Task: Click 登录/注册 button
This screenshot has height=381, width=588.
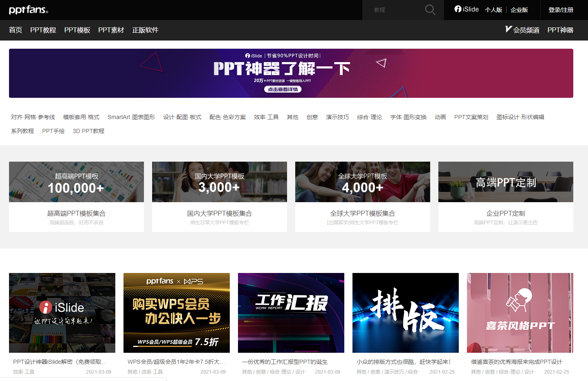Action: (561, 10)
